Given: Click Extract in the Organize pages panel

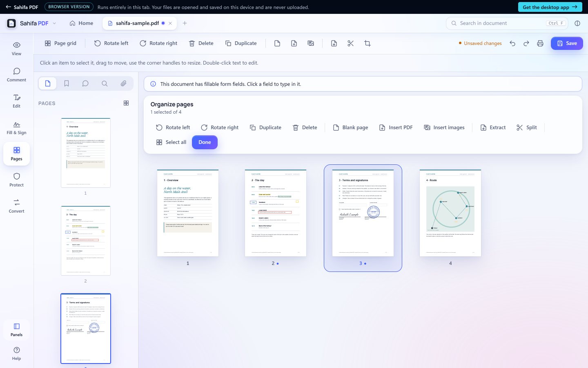Looking at the screenshot, I should point(493,128).
